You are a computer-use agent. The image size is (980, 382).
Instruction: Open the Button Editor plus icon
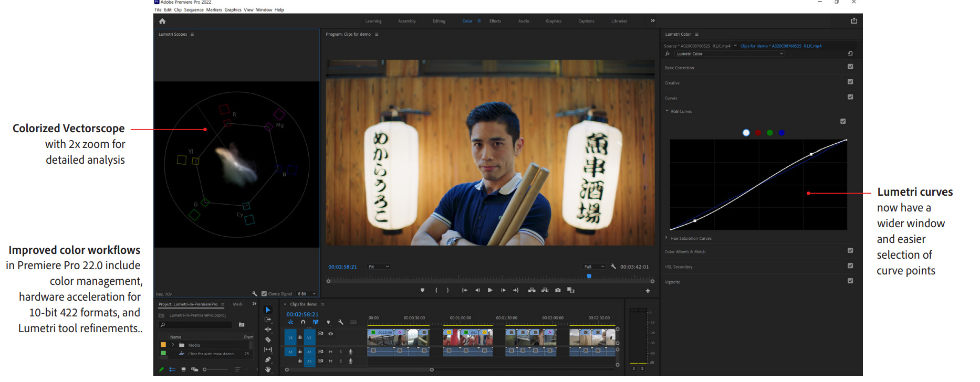point(648,291)
